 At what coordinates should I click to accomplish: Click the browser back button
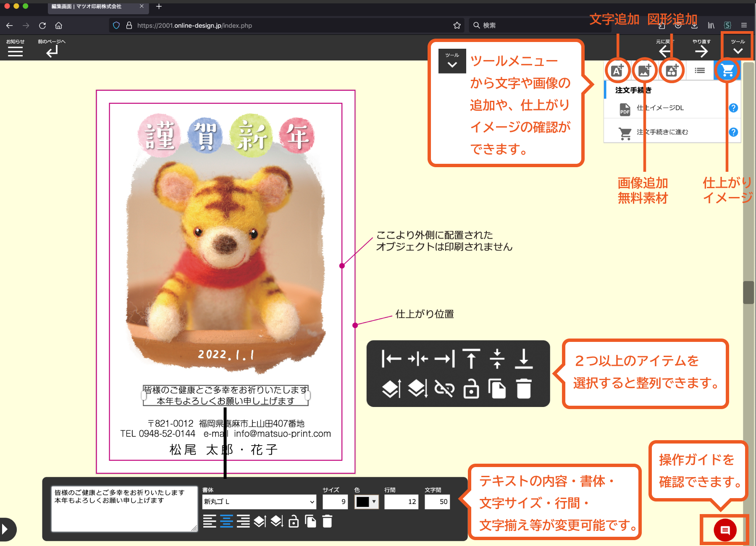pos(9,25)
